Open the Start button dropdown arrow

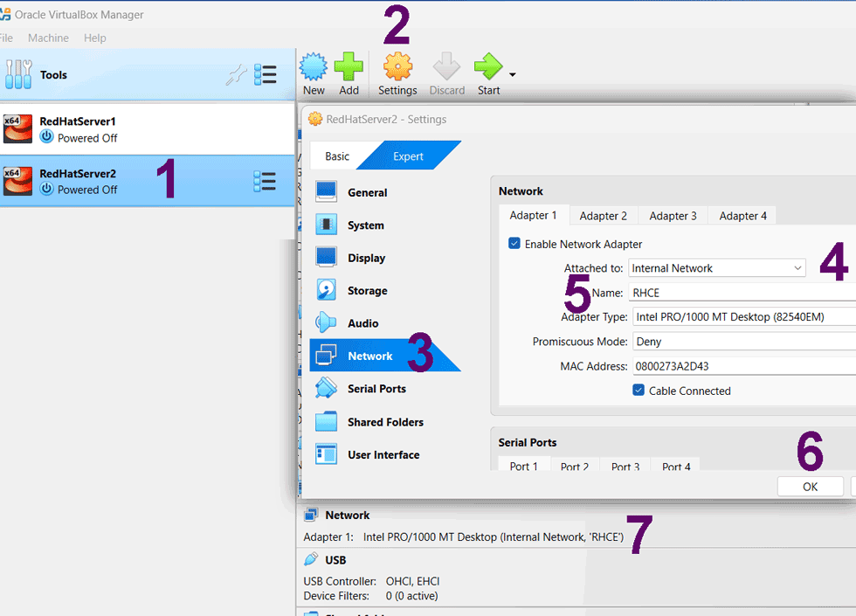pyautogui.click(x=513, y=75)
